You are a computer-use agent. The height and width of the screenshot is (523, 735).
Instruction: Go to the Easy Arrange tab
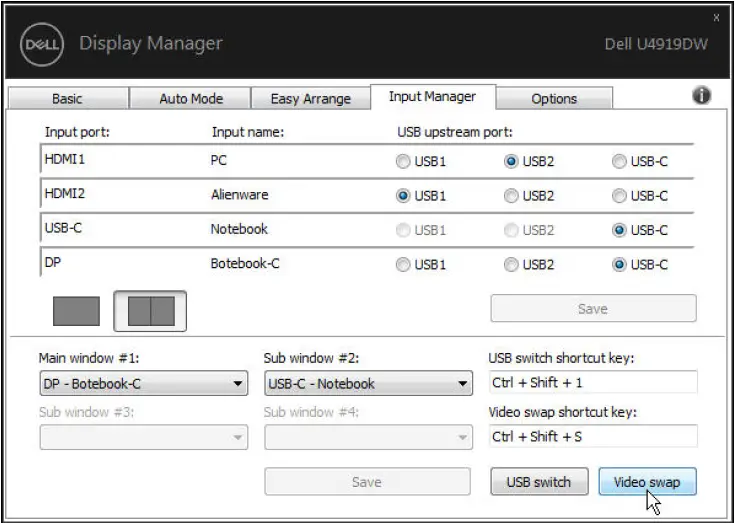pyautogui.click(x=311, y=99)
